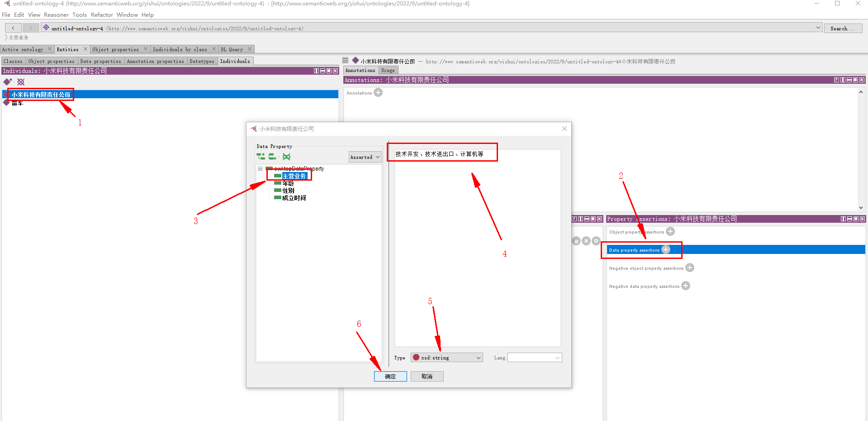This screenshot has width=868, height=421.
Task: Switch to the Data properties sub-tab
Action: click(100, 61)
